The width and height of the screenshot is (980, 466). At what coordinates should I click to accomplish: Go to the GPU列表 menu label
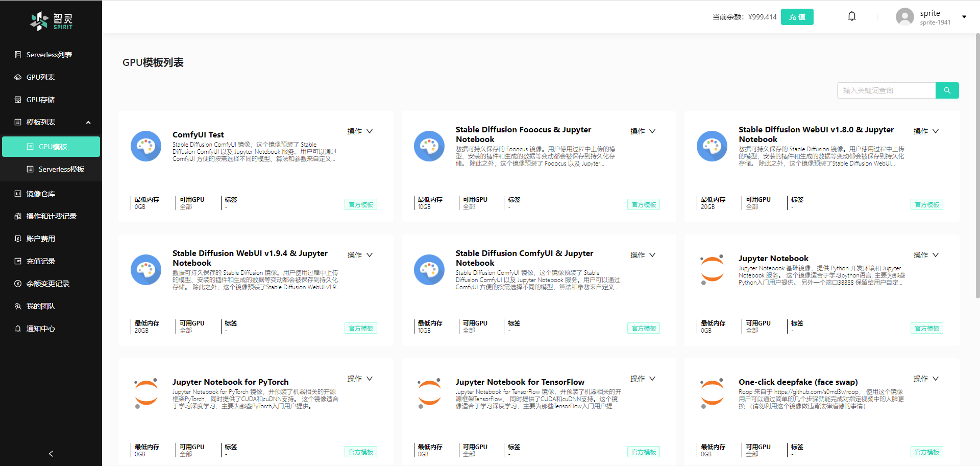click(40, 77)
